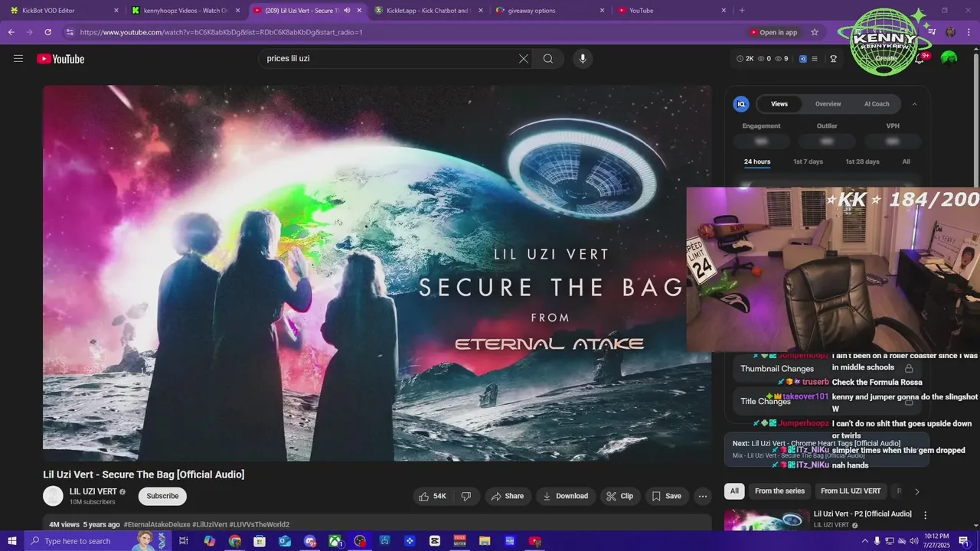Dislike the video with thumbs down
The image size is (980, 551).
point(465,496)
